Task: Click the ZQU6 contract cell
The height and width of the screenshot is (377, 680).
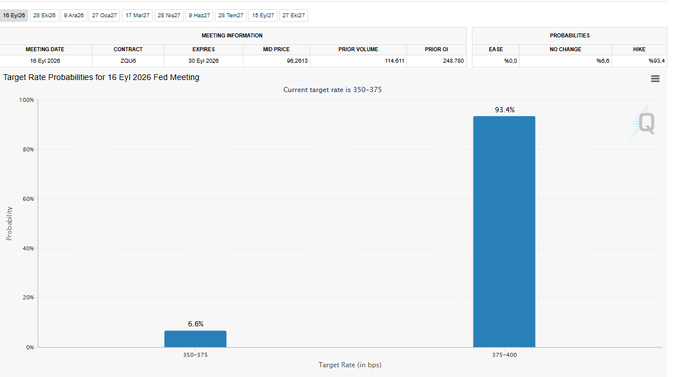Action: tap(128, 61)
